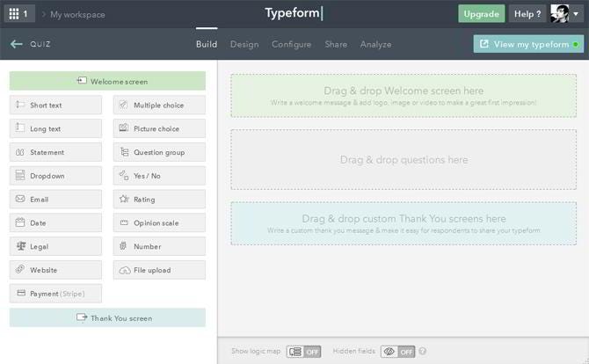Click the Date calendar icon
The height and width of the screenshot is (364, 589).
click(20, 222)
